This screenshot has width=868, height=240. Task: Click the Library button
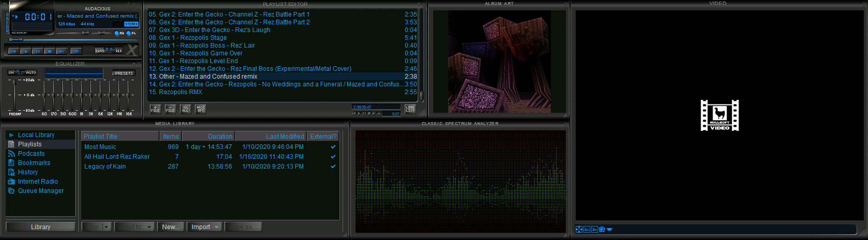40,227
